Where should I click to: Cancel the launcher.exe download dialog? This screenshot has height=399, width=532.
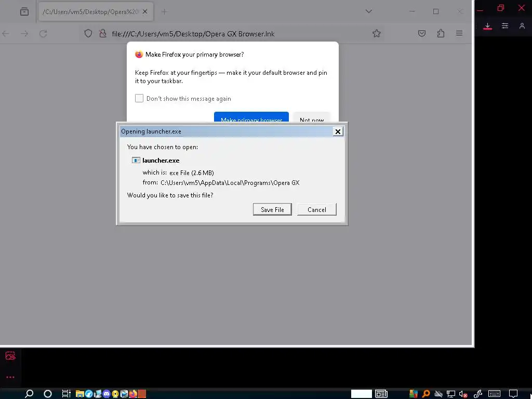316,209
